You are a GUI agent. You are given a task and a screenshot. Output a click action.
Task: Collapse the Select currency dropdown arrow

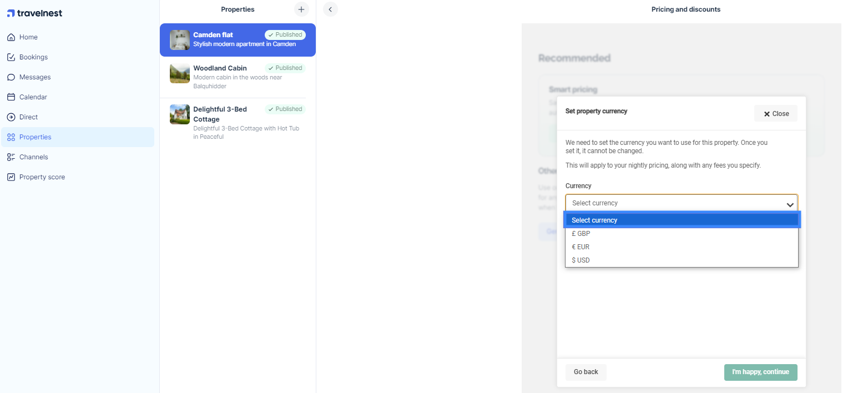coord(790,204)
